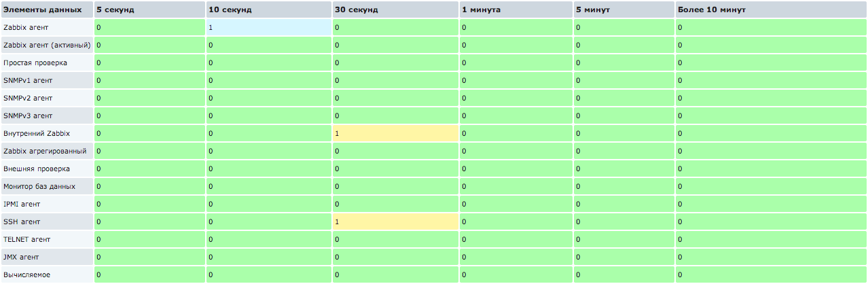This screenshot has width=868, height=284.
Task: Click the 'Более 10 минут' column header
Action: point(772,10)
